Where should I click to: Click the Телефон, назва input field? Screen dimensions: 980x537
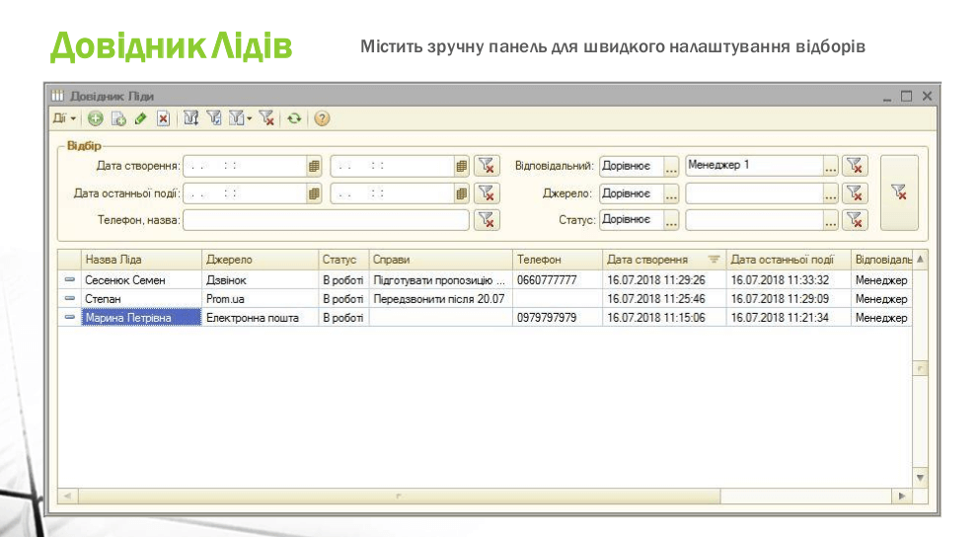(x=326, y=220)
